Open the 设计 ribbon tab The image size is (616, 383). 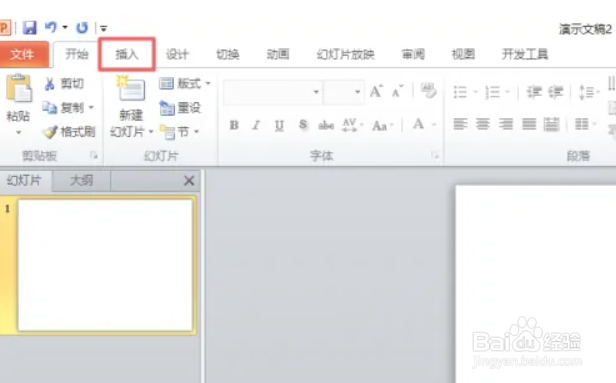tap(177, 54)
